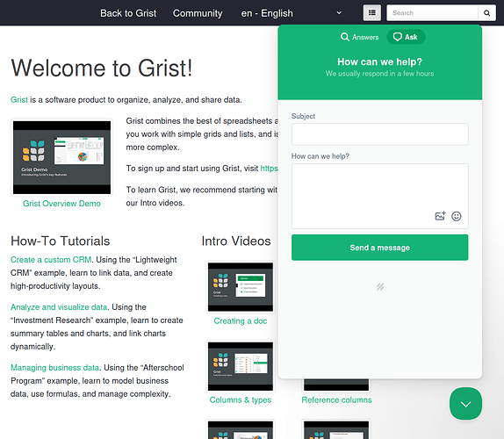Attach an image to the help message
Screen dimensions: 504x439
(x=440, y=216)
